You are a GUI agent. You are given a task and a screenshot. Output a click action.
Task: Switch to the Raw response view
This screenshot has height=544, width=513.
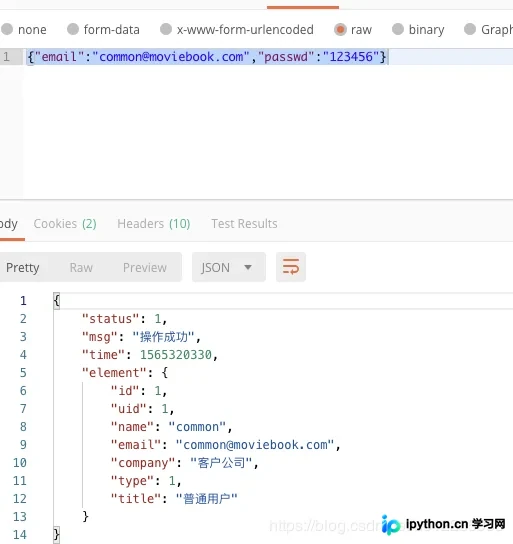tap(81, 267)
